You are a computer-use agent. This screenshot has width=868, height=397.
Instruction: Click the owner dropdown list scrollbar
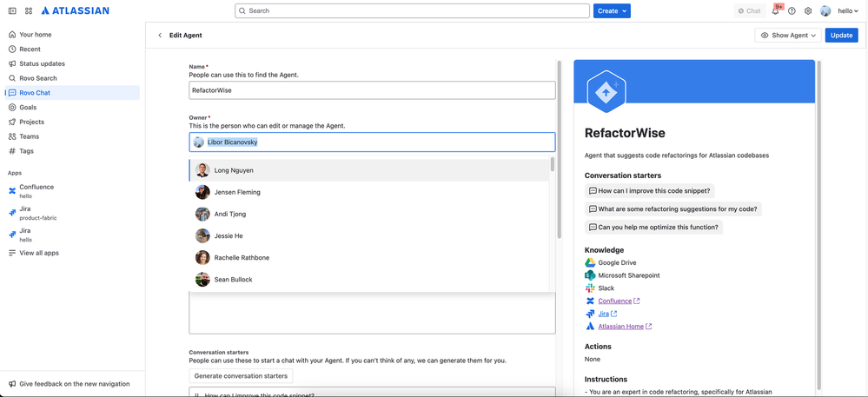(552, 165)
